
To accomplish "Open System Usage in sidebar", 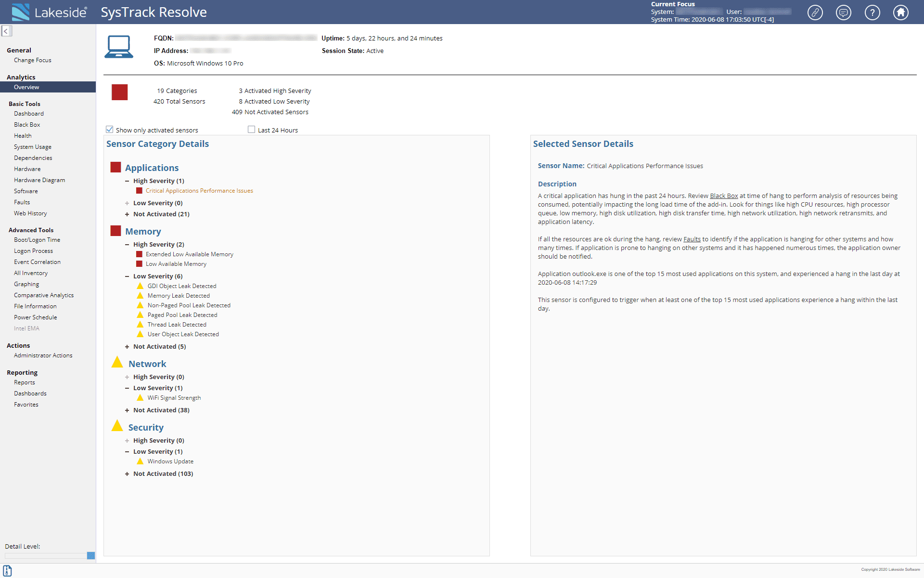I will [x=33, y=147].
